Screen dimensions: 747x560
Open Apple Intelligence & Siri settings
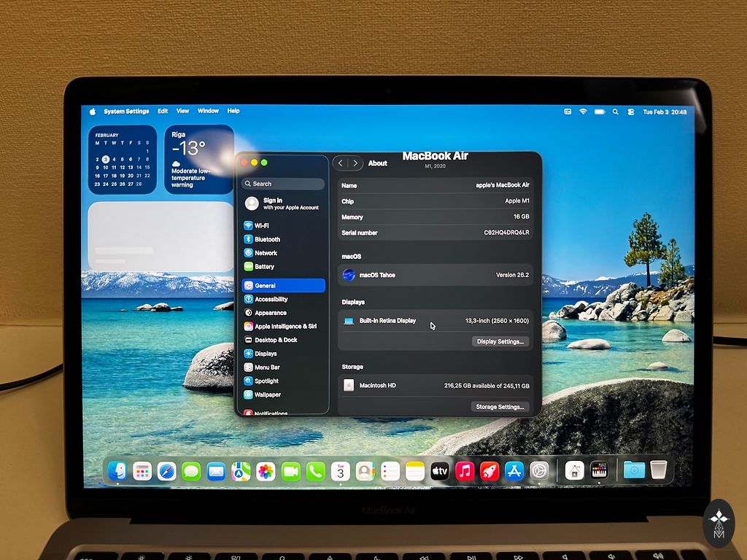point(285,327)
